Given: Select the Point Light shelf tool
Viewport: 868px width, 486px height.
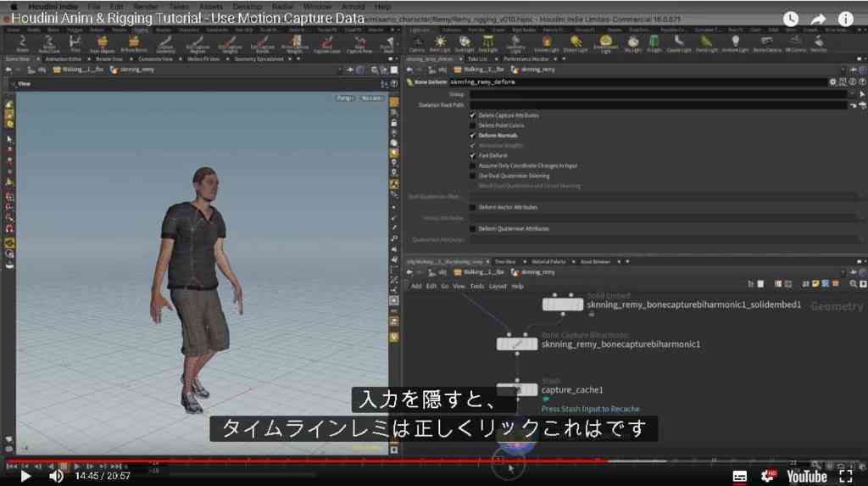Looking at the screenshot, I should 440,43.
